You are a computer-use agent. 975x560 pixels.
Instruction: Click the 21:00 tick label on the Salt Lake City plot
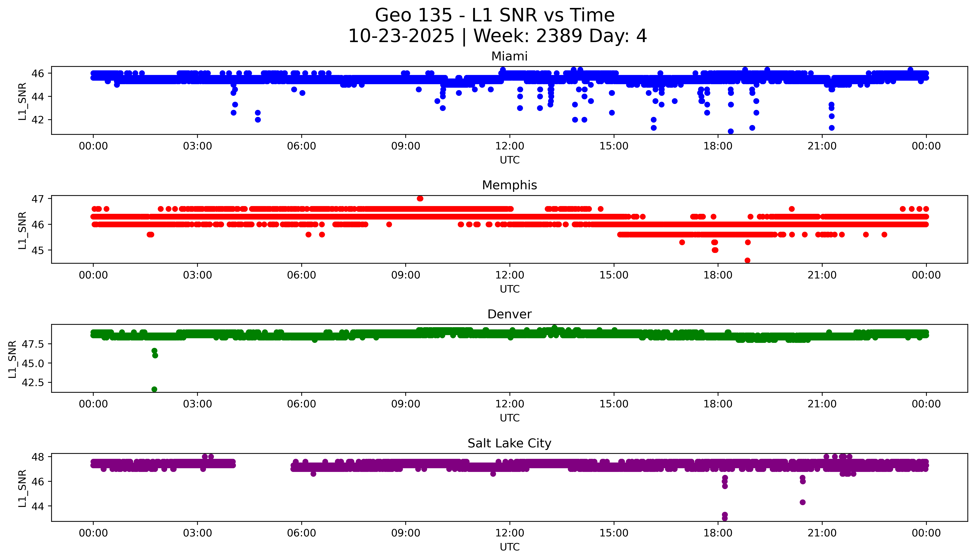822,533
